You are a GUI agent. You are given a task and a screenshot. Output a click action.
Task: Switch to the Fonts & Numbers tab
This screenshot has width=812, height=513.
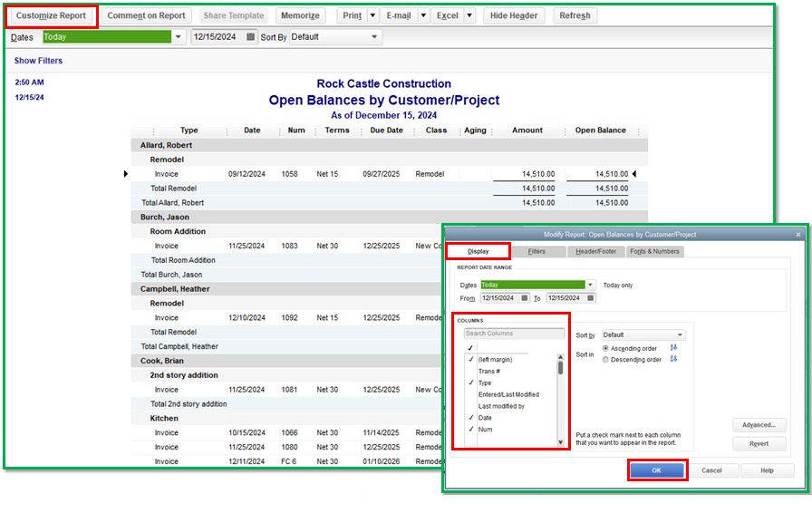click(x=654, y=251)
